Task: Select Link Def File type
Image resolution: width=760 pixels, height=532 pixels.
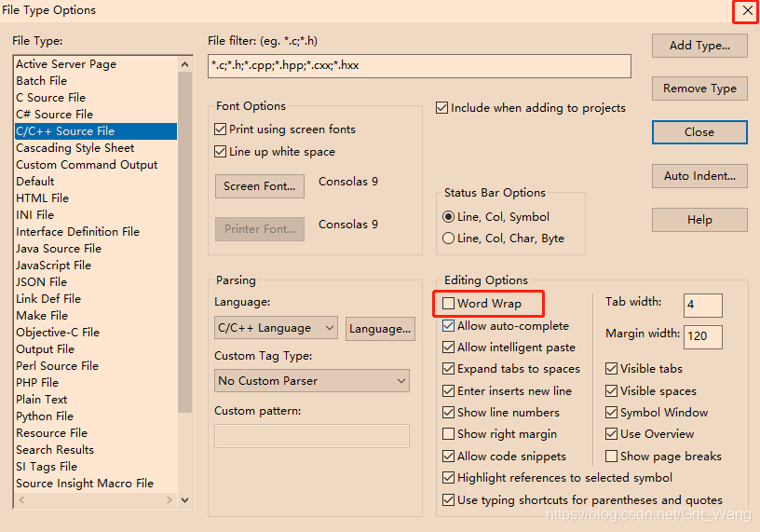Action: coord(96,299)
